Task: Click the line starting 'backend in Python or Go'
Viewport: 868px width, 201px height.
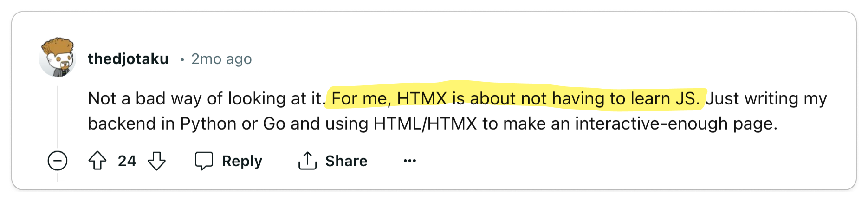Action: click(432, 124)
